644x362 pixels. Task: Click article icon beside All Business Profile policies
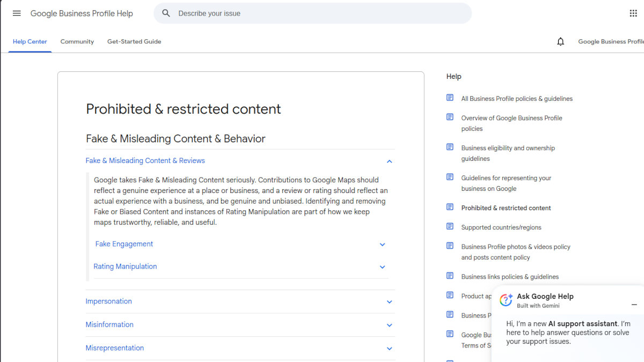click(x=450, y=98)
